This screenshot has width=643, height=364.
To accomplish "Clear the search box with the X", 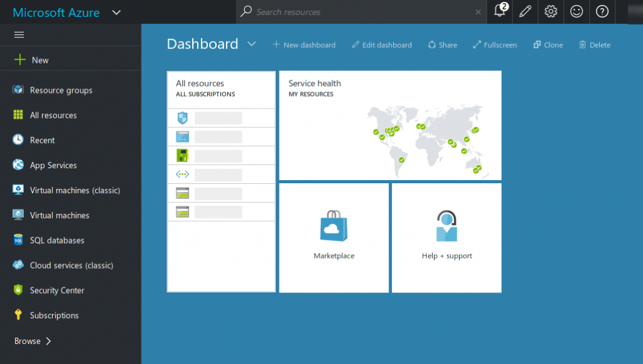I will 478,13.
